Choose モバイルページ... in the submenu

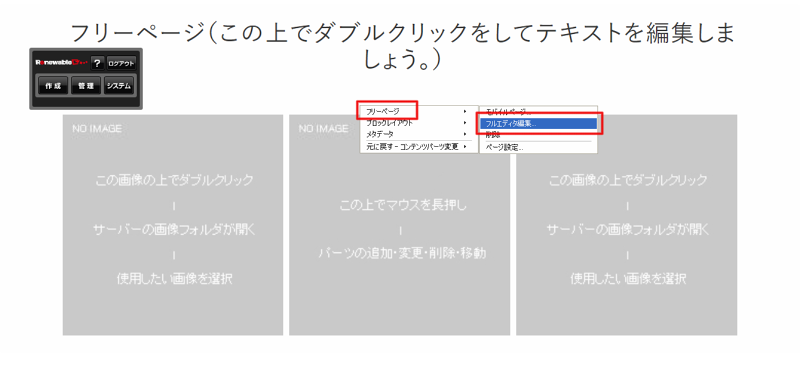coord(538,112)
